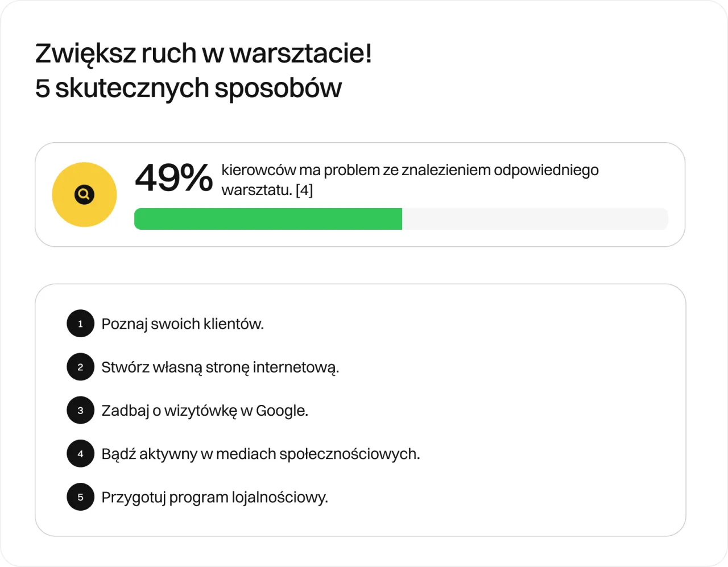Select "Zadbaj o wizytówkę w Google." item
This screenshot has width=728, height=567.
point(205,411)
